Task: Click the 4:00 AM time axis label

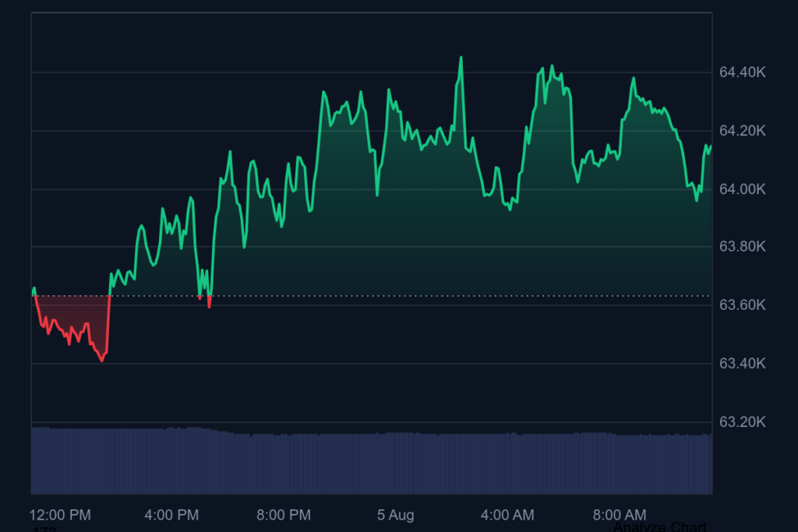Action: tap(507, 515)
